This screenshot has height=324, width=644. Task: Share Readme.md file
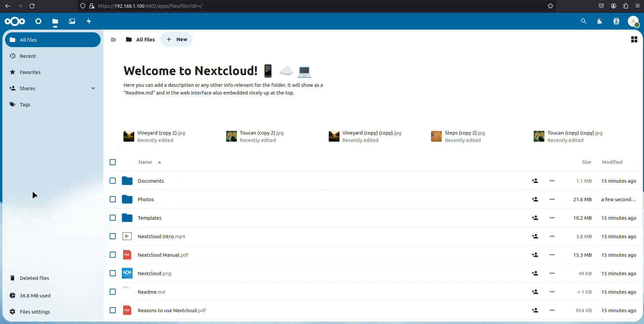coord(535,292)
